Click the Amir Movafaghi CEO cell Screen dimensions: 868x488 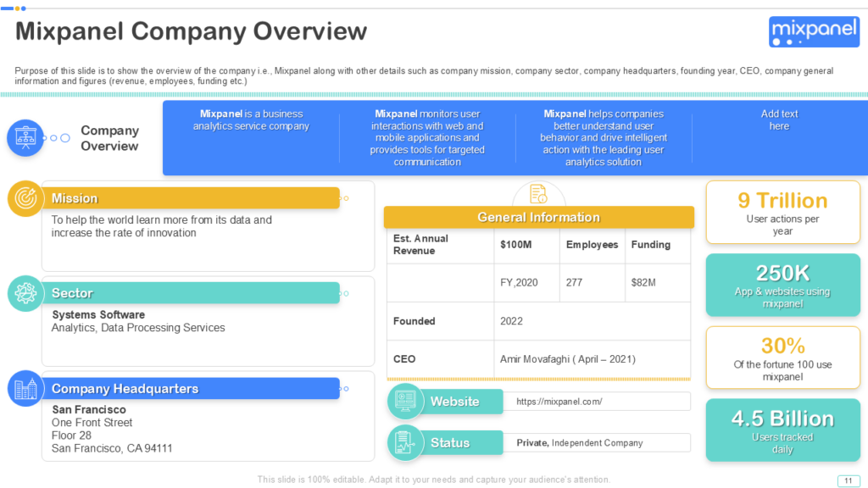(x=593, y=359)
